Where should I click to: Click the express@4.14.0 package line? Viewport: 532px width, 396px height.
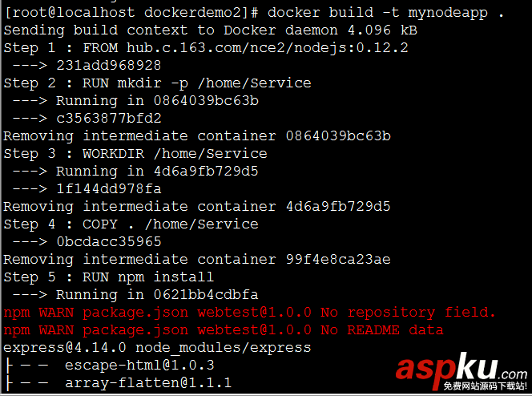157,348
